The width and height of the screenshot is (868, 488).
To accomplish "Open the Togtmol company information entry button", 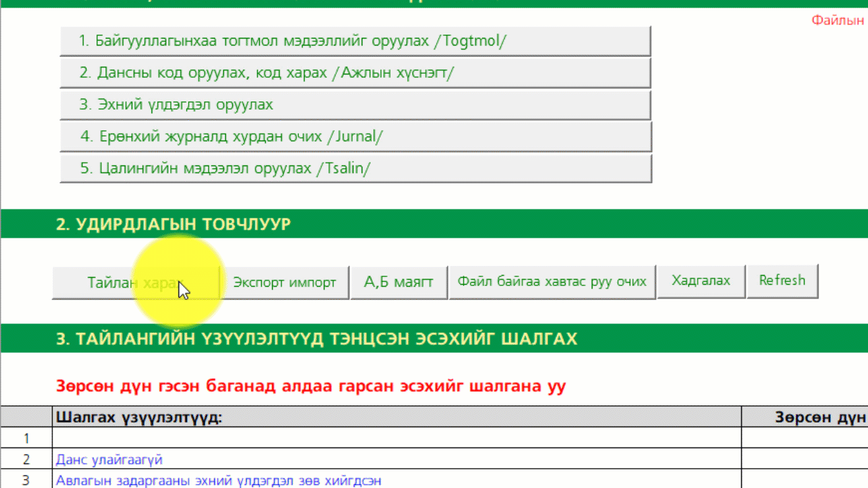I will 354,40.
